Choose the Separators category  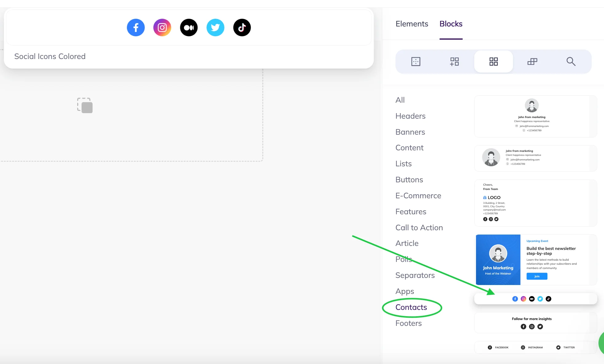click(415, 275)
